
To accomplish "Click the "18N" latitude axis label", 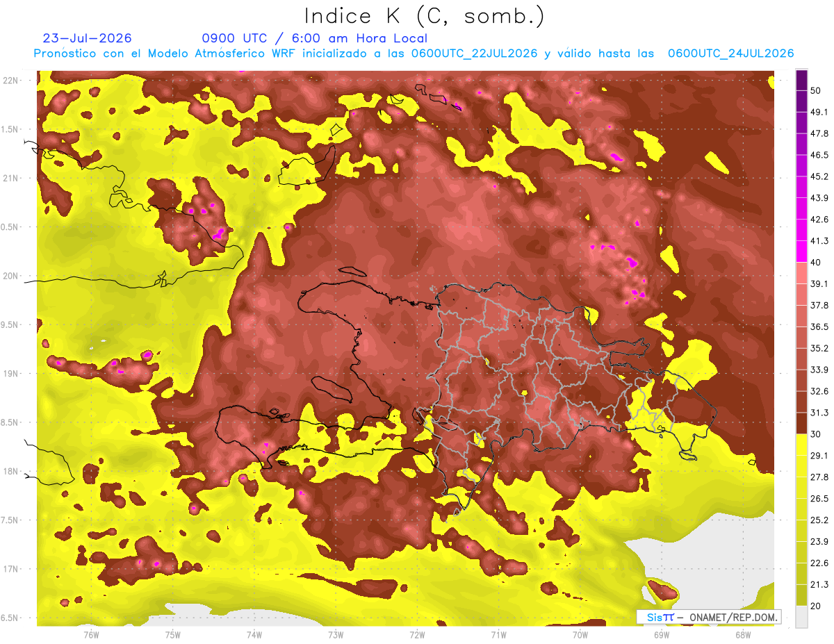I will pyautogui.click(x=11, y=472).
